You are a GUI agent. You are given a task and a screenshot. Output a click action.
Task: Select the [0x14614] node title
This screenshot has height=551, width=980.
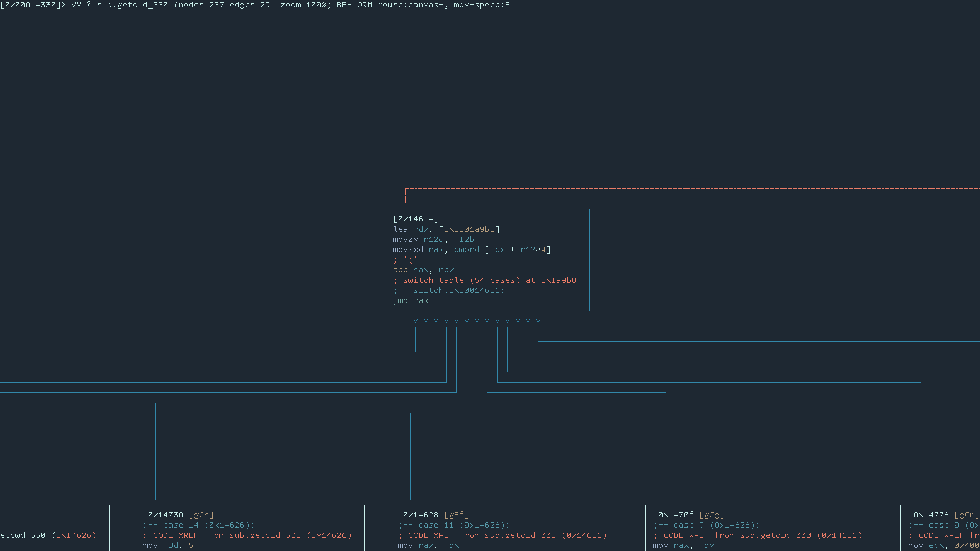point(415,219)
